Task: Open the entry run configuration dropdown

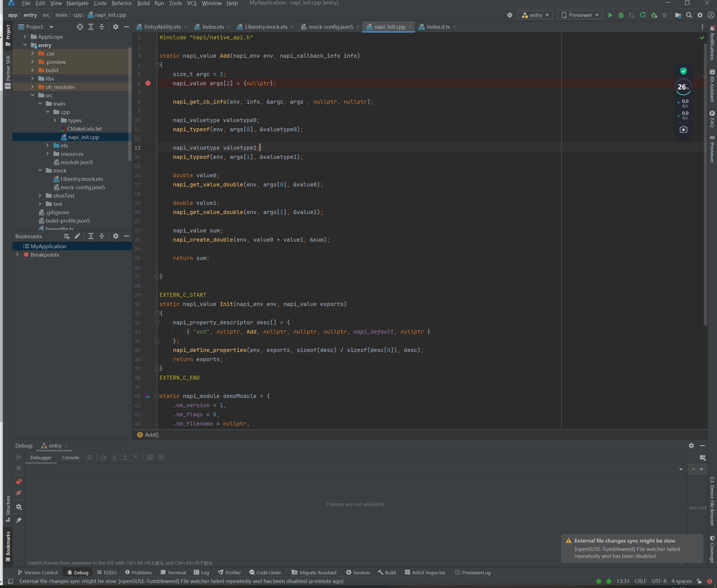Action: click(x=535, y=15)
